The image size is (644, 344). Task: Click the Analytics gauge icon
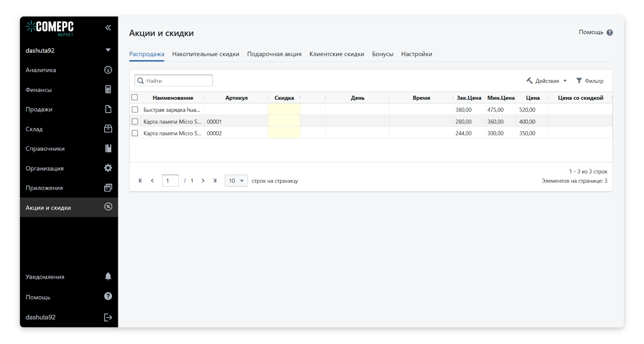point(108,70)
